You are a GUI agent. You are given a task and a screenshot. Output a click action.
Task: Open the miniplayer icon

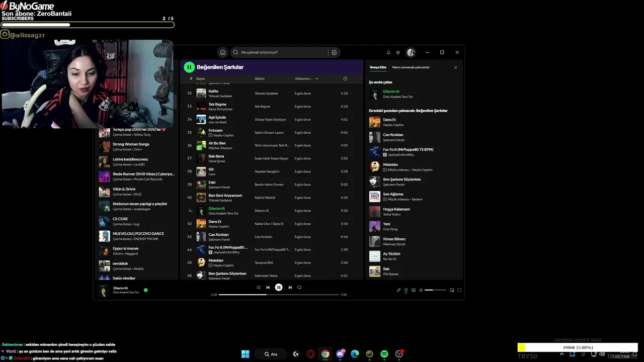coord(452,290)
